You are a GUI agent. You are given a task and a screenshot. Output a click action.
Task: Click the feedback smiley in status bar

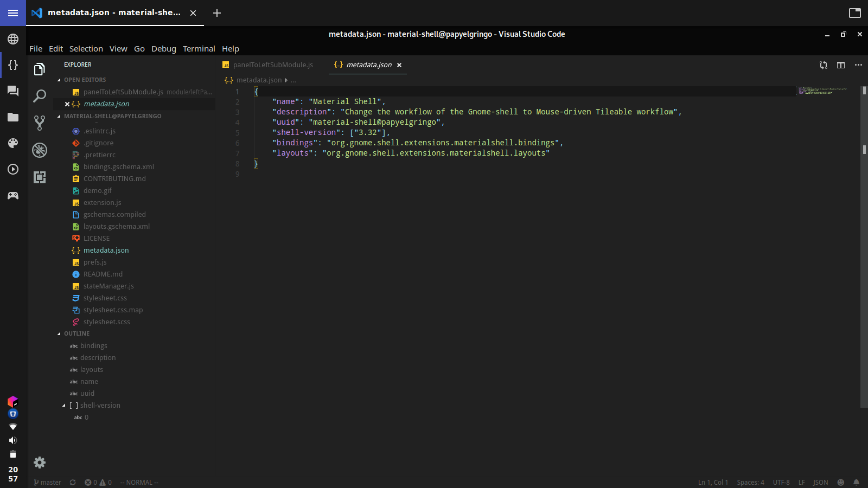[x=841, y=482]
